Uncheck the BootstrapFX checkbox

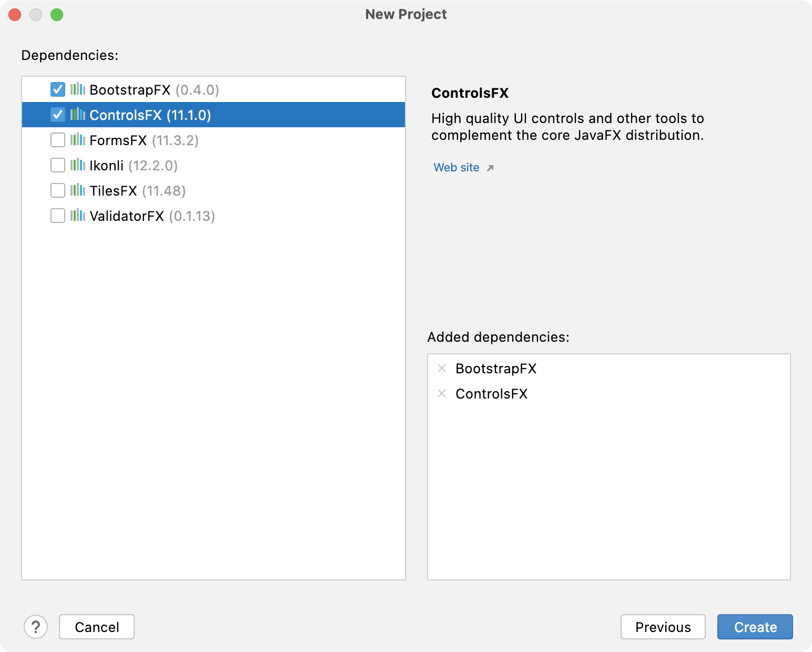58,89
